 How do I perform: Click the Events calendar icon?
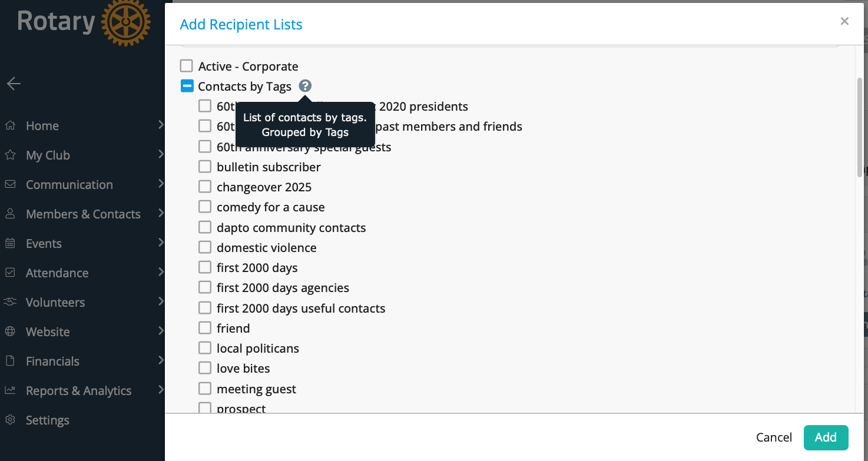click(10, 243)
